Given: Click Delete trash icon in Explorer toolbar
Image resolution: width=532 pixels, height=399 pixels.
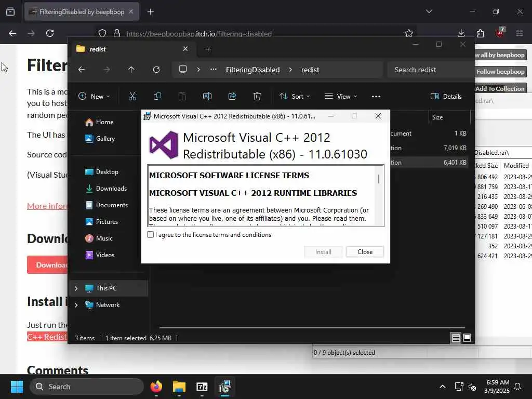Looking at the screenshot, I should point(257,96).
